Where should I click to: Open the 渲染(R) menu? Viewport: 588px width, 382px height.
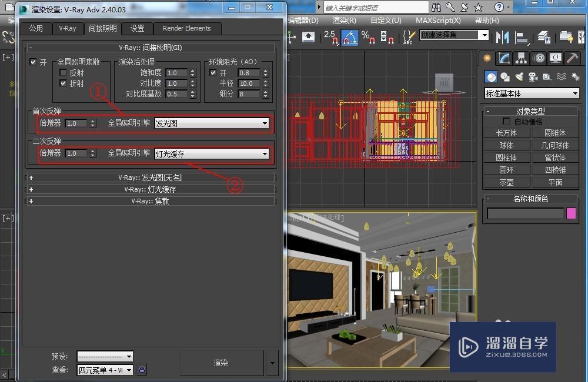click(344, 21)
